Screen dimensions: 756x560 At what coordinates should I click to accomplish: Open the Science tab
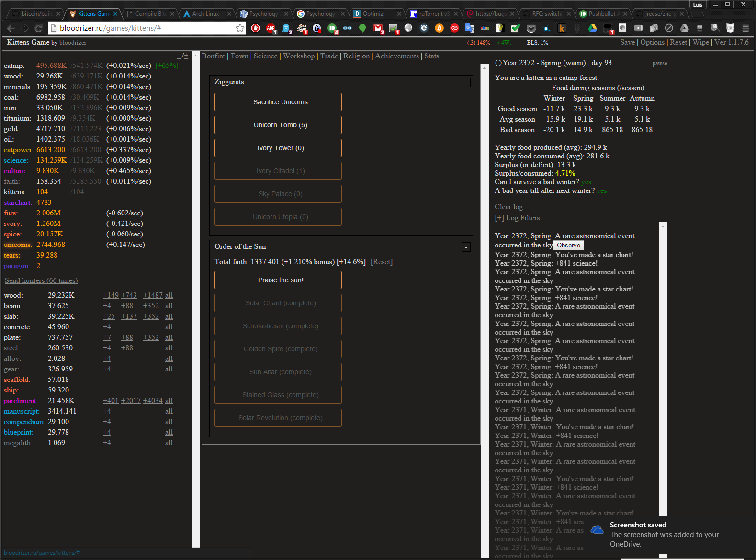pyautogui.click(x=265, y=56)
